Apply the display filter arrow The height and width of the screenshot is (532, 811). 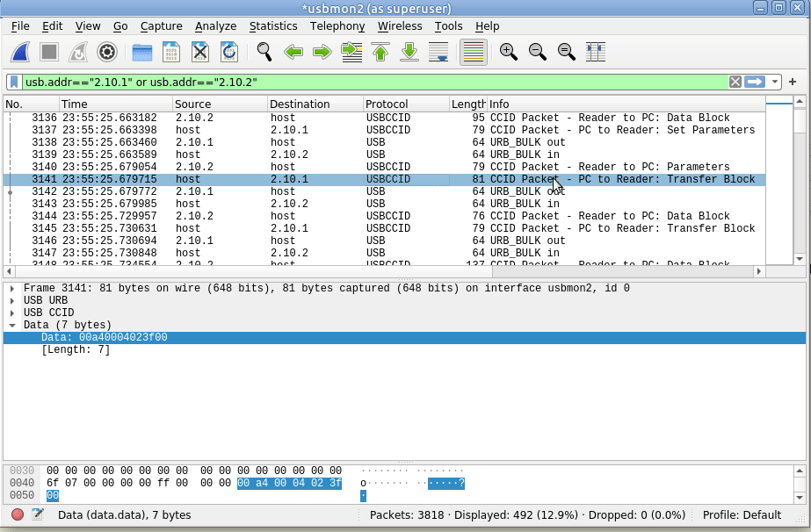(755, 83)
